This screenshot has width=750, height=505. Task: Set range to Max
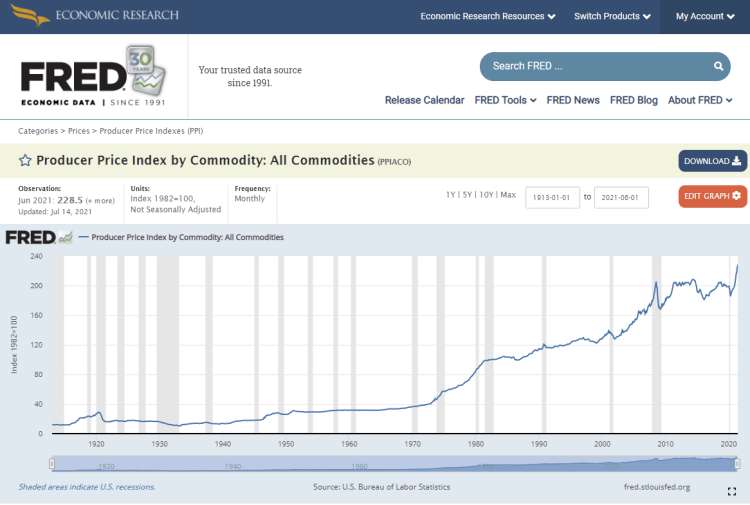(x=508, y=195)
